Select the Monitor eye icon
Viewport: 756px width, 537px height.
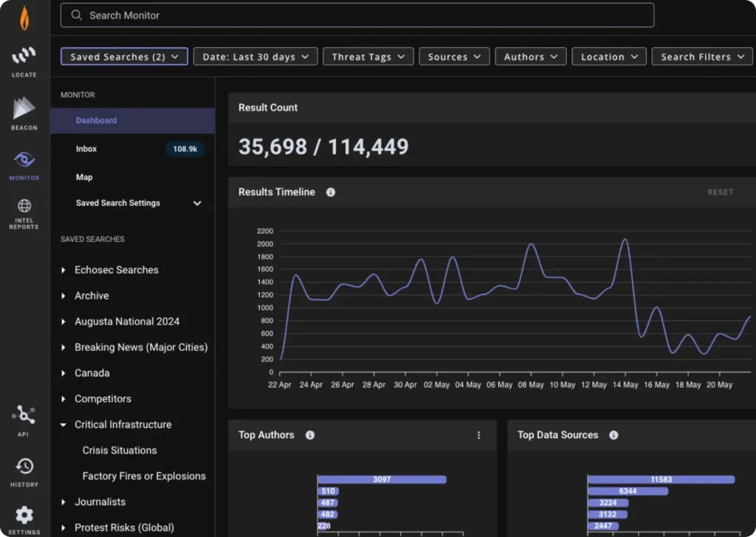point(24,160)
